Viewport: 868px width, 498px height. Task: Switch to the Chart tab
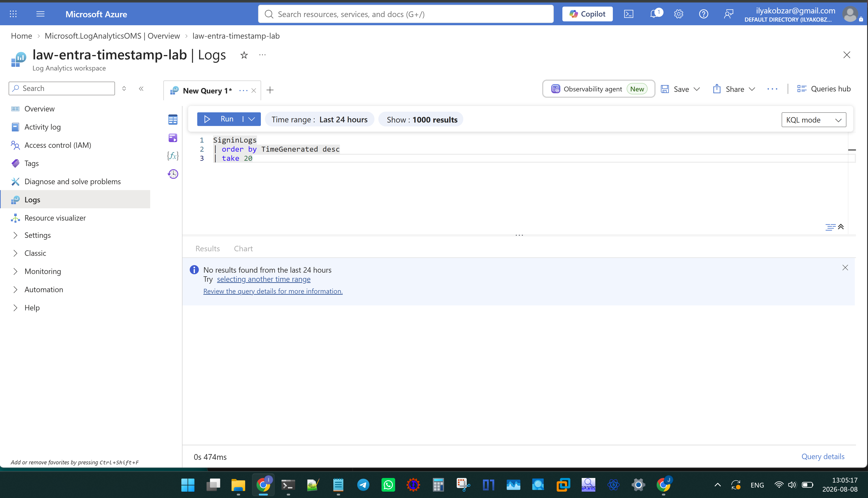(243, 249)
